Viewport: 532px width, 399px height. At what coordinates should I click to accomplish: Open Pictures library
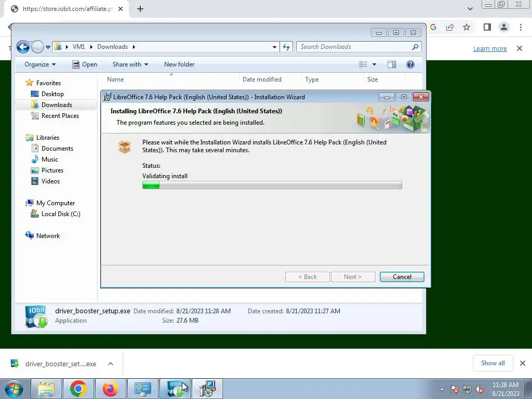(x=52, y=170)
